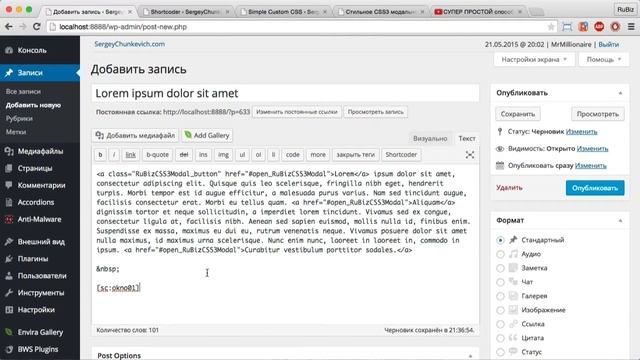The width and height of the screenshot is (640, 360).
Task: Select Аудио post format
Action: click(500, 254)
